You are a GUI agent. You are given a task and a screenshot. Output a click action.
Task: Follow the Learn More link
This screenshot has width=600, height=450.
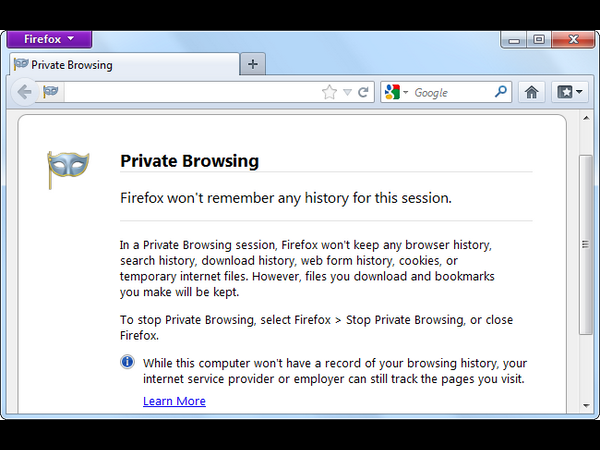tap(174, 401)
